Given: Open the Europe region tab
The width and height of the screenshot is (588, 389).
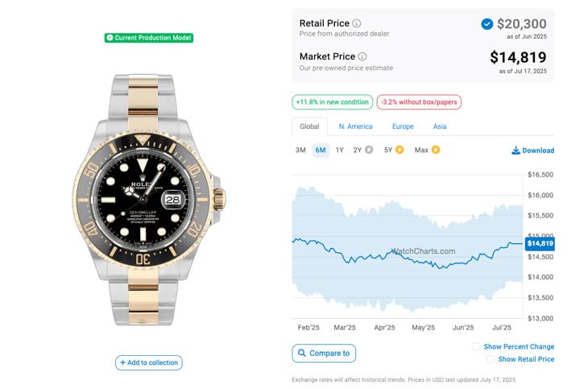Looking at the screenshot, I should 403,126.
